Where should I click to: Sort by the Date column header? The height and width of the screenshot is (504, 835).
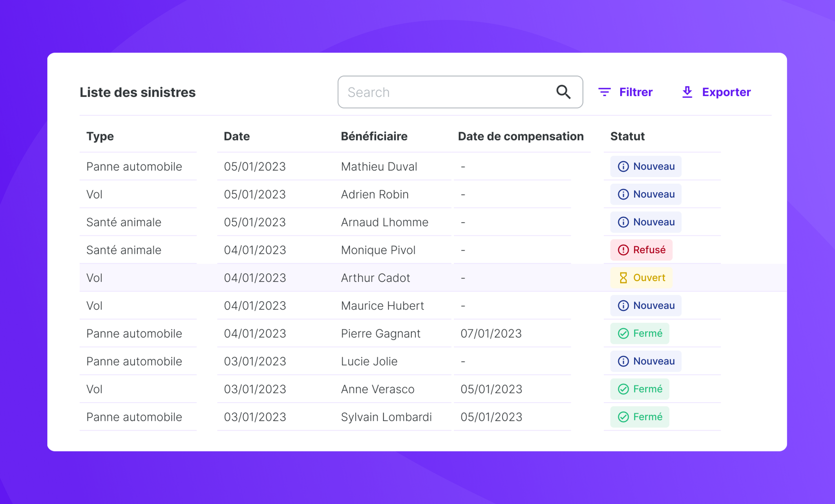click(236, 136)
